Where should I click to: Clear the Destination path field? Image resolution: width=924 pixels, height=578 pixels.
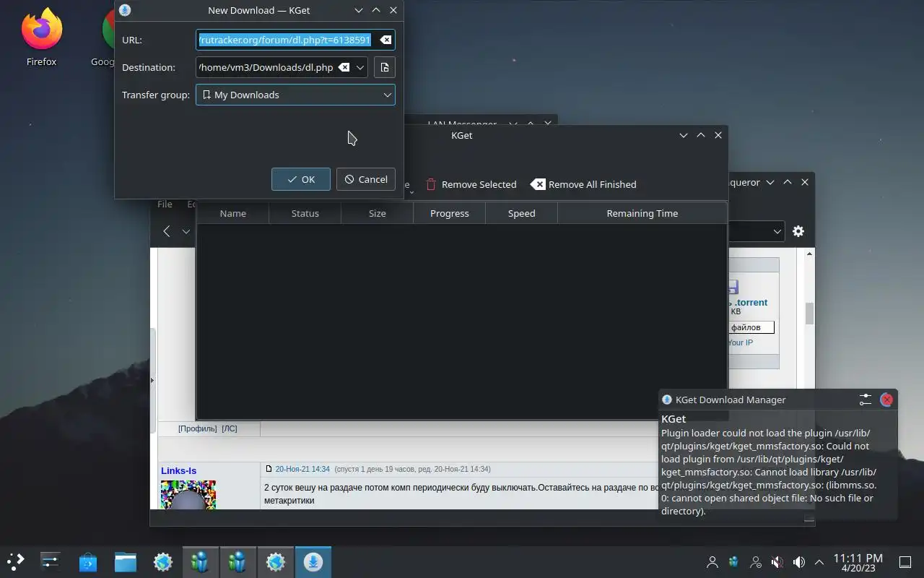click(x=344, y=67)
